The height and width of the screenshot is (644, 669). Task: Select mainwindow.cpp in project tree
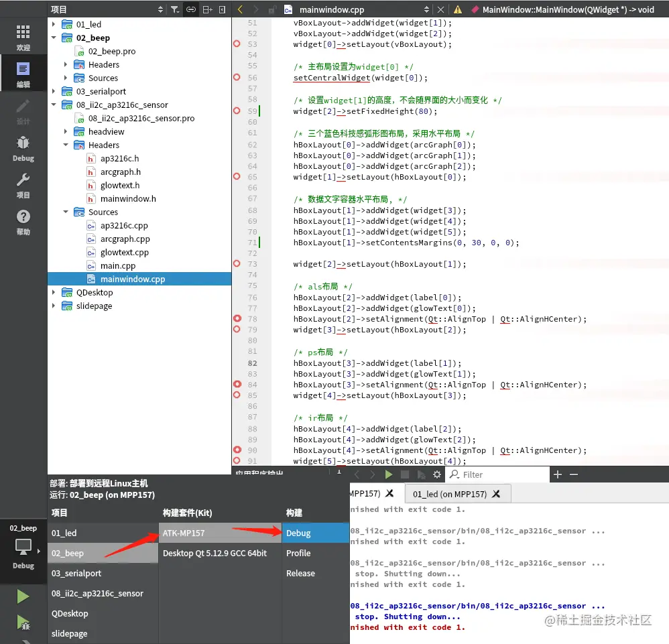coord(139,279)
